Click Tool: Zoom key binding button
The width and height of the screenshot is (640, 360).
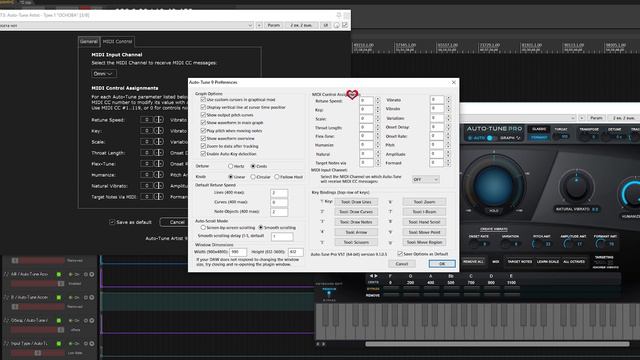tap(424, 202)
